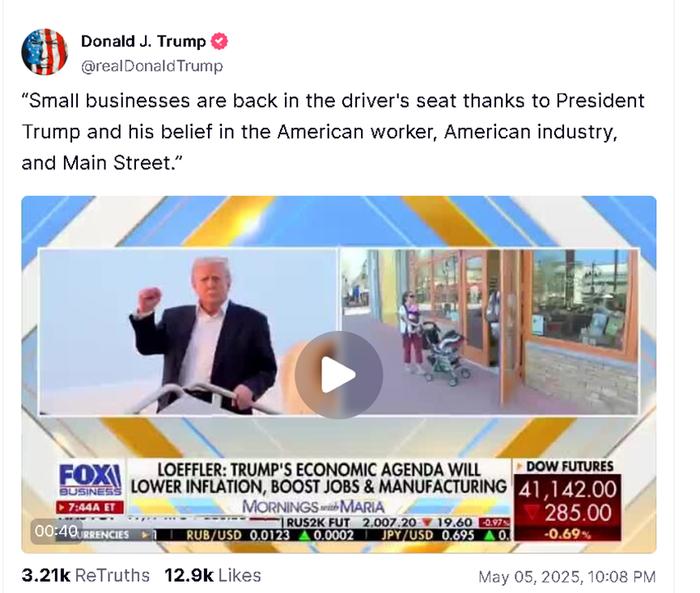Click the Fox Business logo in video
The height and width of the screenshot is (593, 700).
click(90, 480)
